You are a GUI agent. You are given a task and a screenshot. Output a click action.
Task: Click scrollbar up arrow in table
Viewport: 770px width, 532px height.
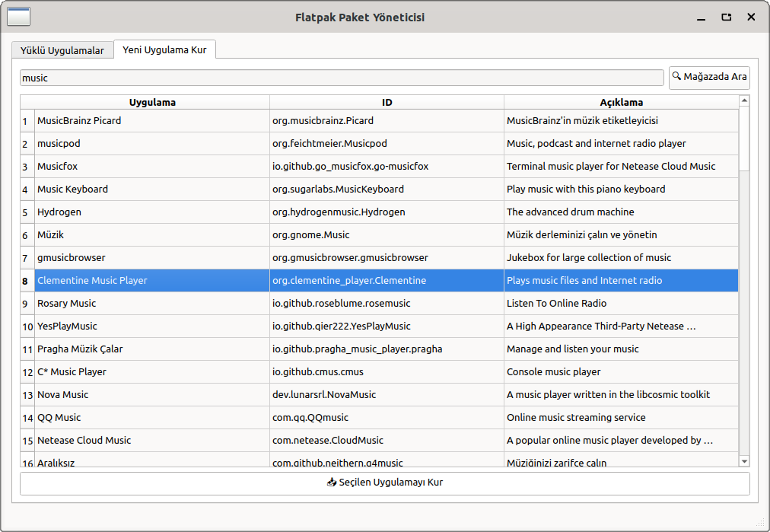pos(744,100)
